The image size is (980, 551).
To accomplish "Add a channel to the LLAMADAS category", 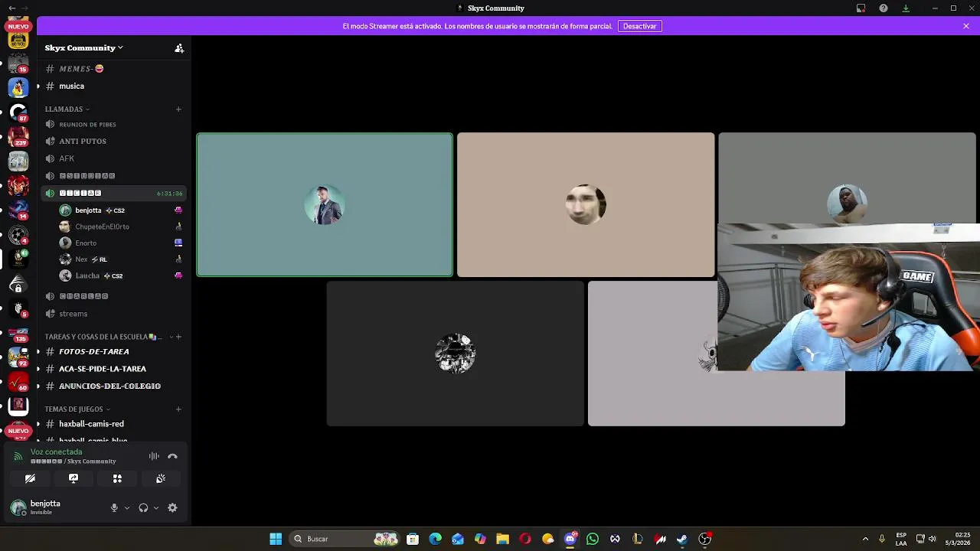I will [178, 109].
